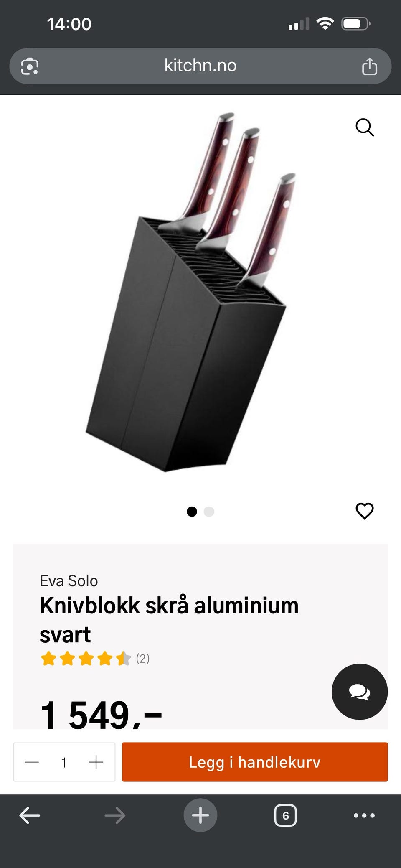The width and height of the screenshot is (401, 868).
Task: View the star rating reviews
Action: [x=95, y=659]
